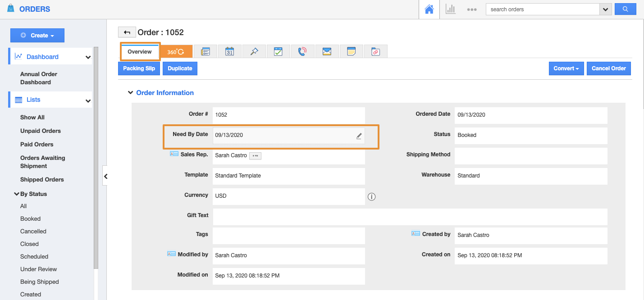This screenshot has width=644, height=300.
Task: Expand the Convert dropdown
Action: (x=566, y=68)
